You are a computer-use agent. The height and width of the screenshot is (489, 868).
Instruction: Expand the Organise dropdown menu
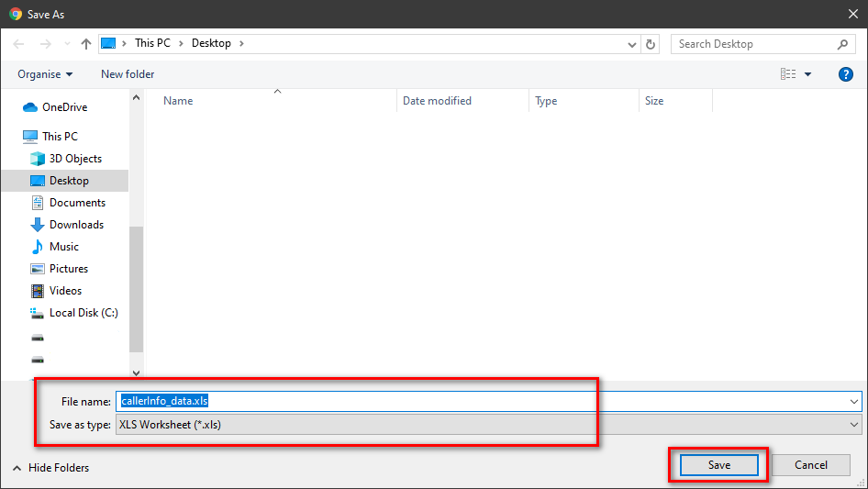click(x=45, y=74)
